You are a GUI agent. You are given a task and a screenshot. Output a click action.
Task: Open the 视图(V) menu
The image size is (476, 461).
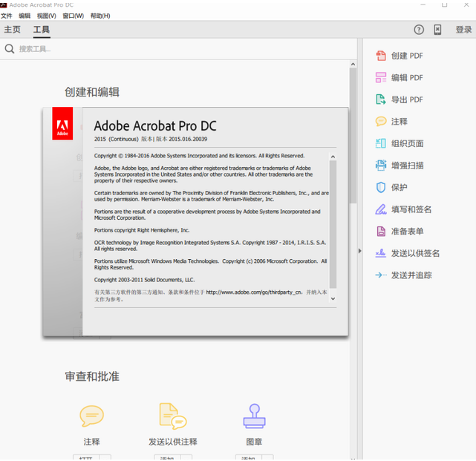pos(47,16)
